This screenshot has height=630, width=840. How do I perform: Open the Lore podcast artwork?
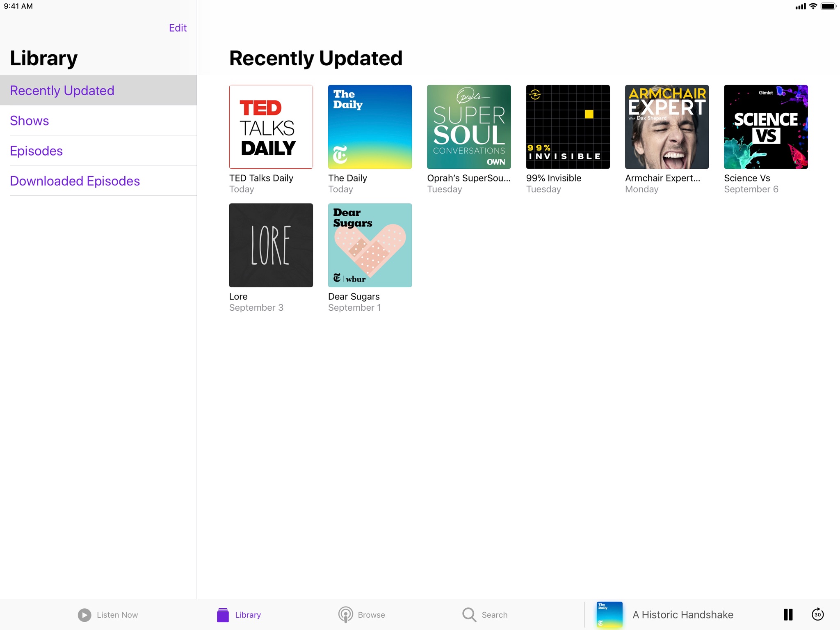coord(271,245)
